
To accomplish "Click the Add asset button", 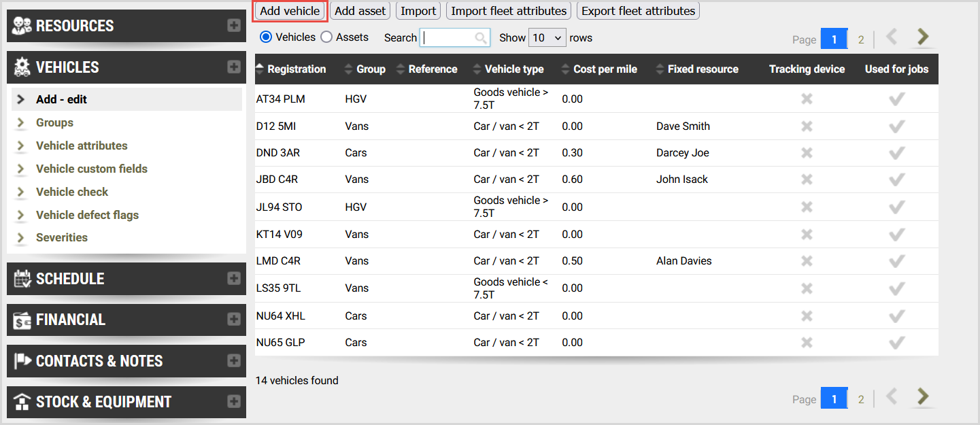I will (x=360, y=11).
